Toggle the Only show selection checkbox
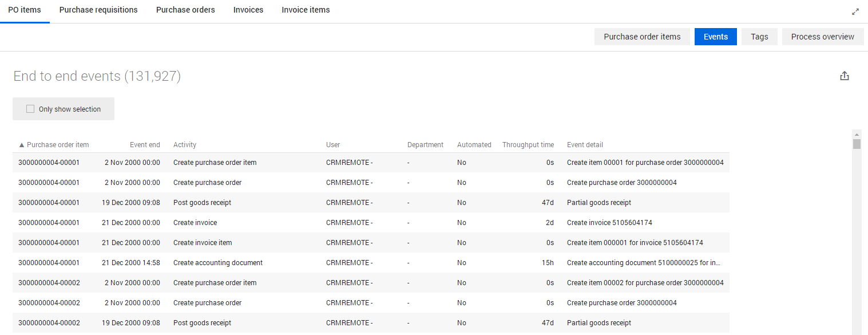868x335 pixels. [x=30, y=109]
